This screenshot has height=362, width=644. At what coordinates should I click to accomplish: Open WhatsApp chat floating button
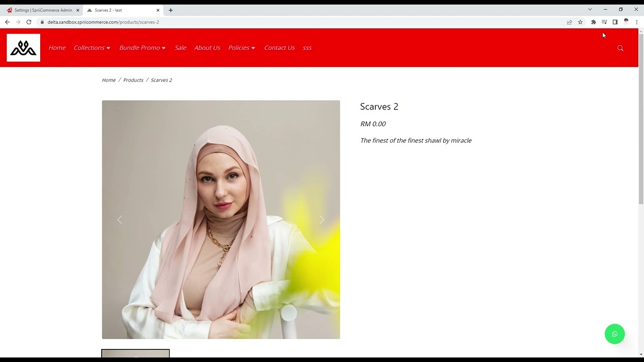[x=614, y=334]
